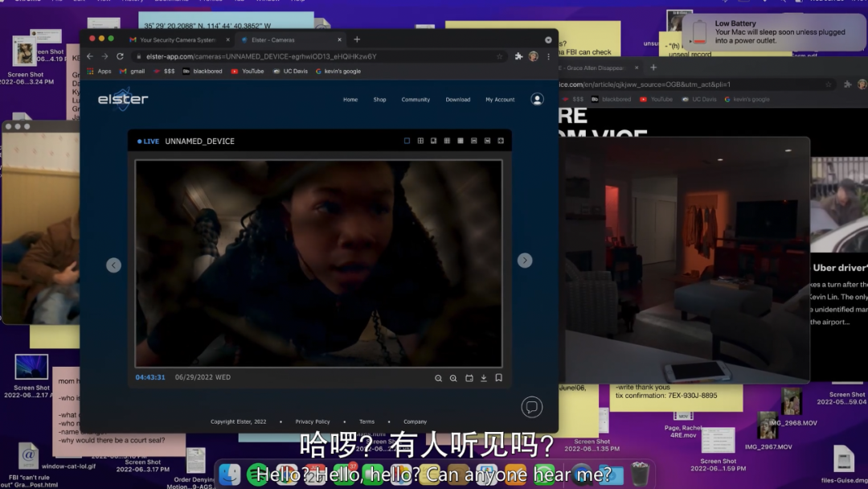Close the Your Security Camera System tab
The height and width of the screenshot is (489, 868).
227,40
